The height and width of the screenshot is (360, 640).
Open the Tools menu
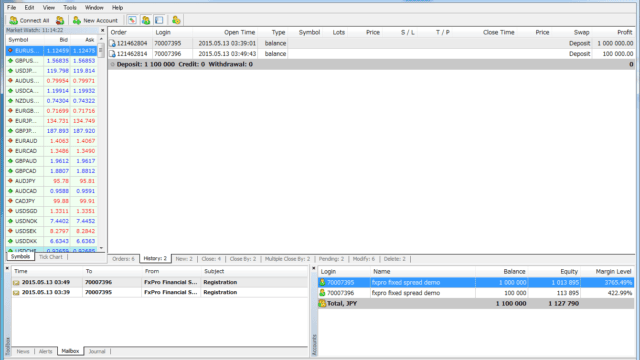(x=69, y=7)
